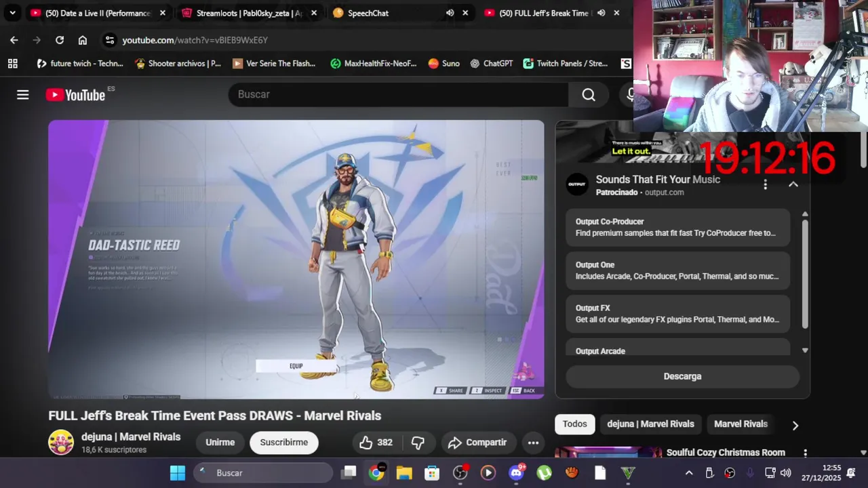Like the video with thumbs up
868x488 pixels.
376,443
